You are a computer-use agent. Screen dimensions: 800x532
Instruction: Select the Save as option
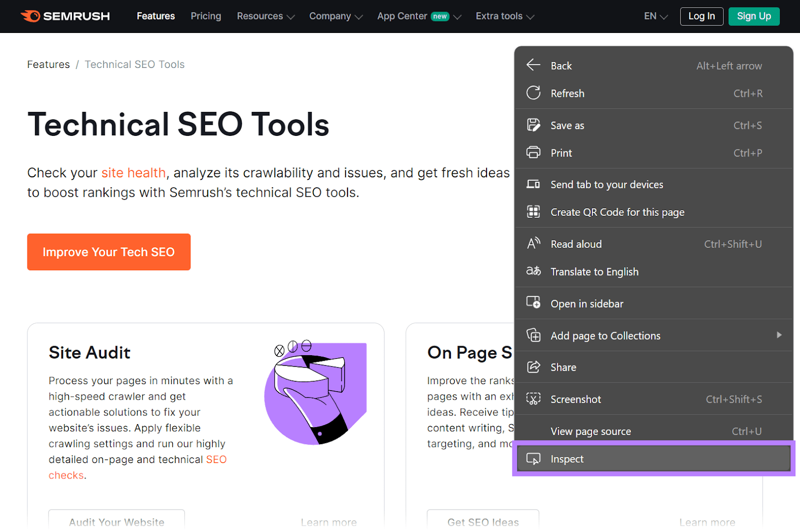click(566, 125)
